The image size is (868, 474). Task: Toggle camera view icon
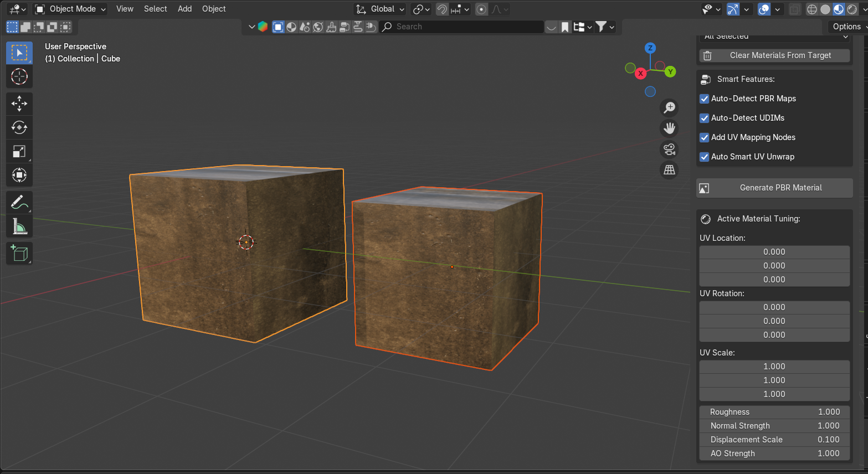pos(670,150)
